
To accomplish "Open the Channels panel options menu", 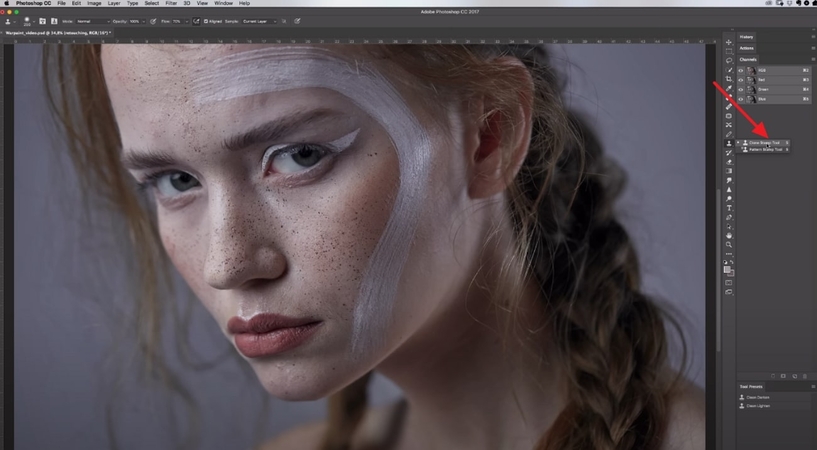I will point(813,59).
